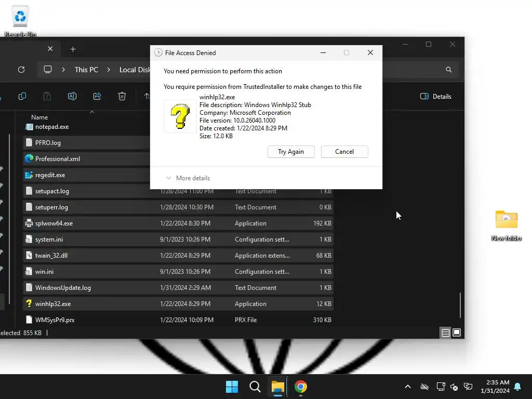
Task: Click the Try Again button
Action: [291, 152]
